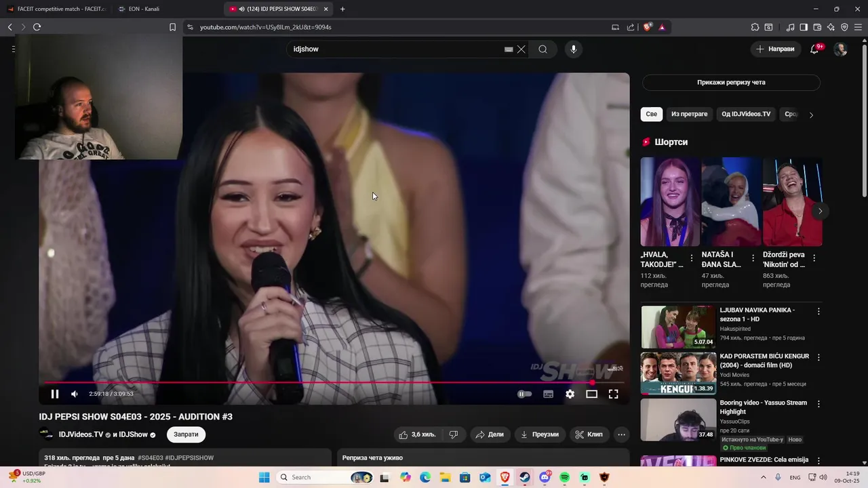The image size is (868, 488).
Task: Open Džordži peva 'Nikotin' short
Action: 792,202
